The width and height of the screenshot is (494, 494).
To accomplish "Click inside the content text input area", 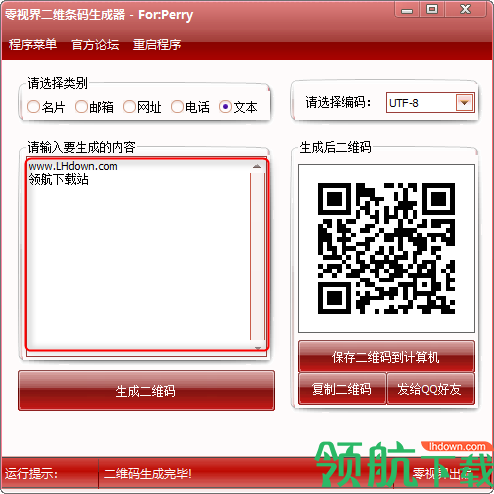I will tap(138, 254).
